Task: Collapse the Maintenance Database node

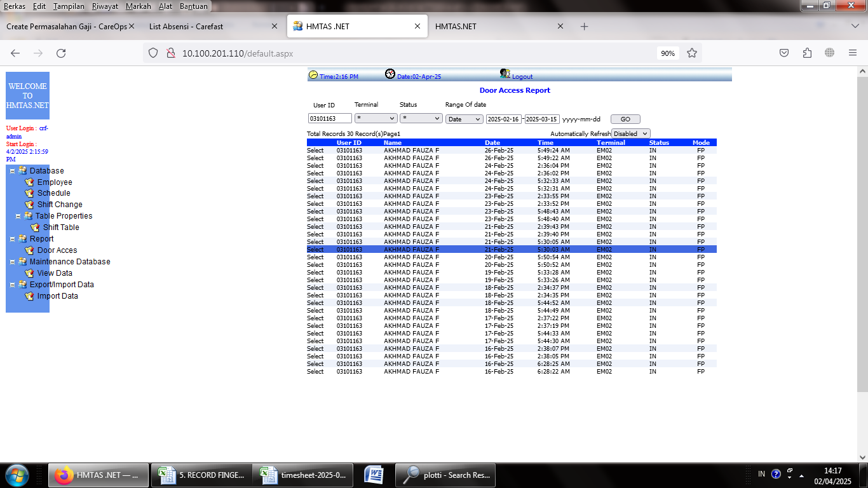Action: click(13, 262)
